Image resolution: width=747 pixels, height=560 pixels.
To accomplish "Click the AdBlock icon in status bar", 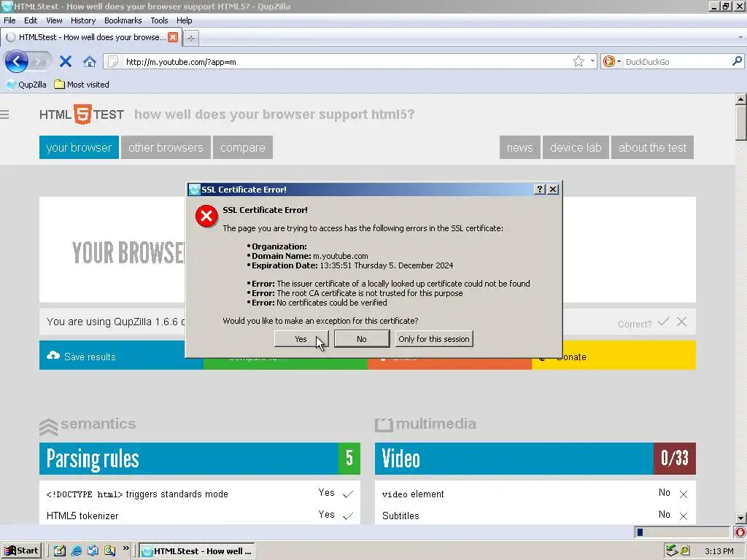I will click(x=740, y=532).
